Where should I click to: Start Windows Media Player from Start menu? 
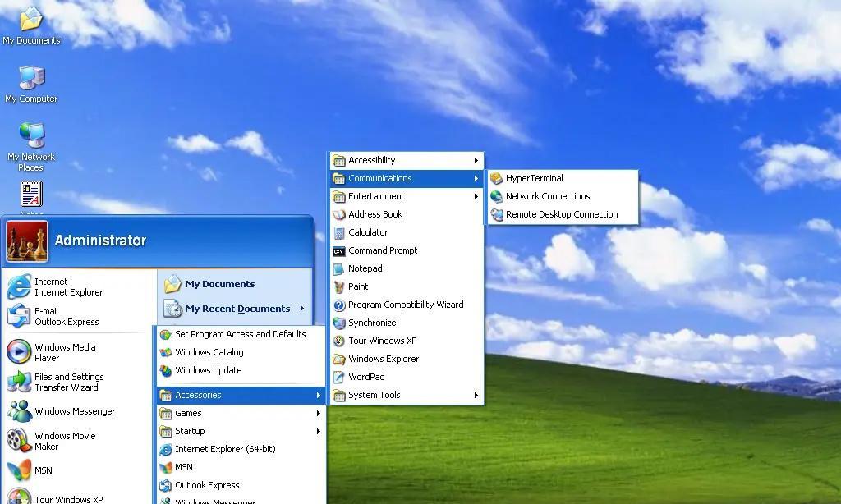point(75,352)
